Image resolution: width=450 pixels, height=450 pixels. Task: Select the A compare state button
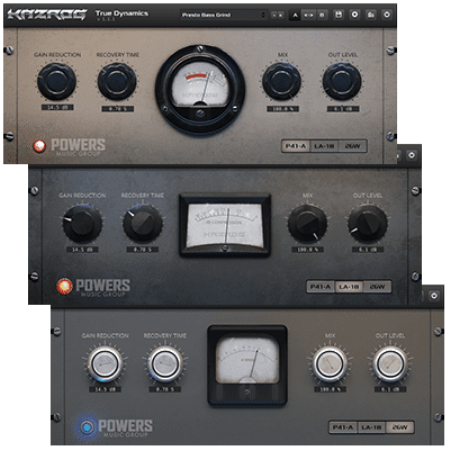[295, 15]
